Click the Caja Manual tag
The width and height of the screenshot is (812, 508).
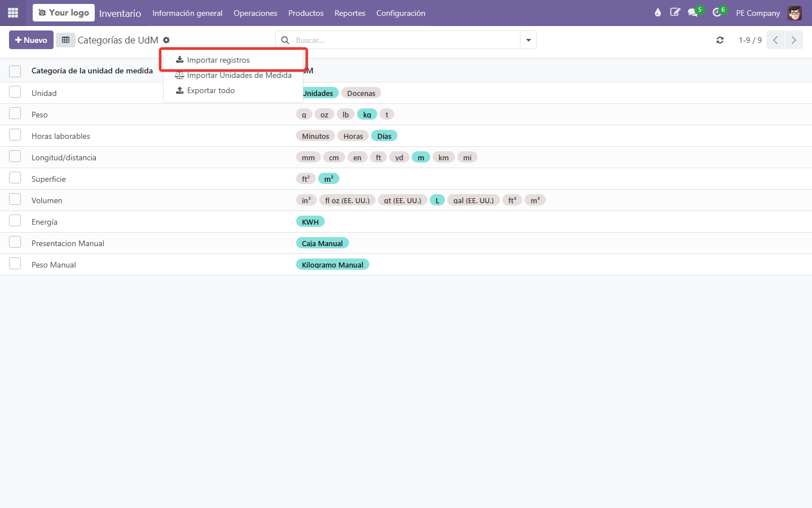(322, 243)
